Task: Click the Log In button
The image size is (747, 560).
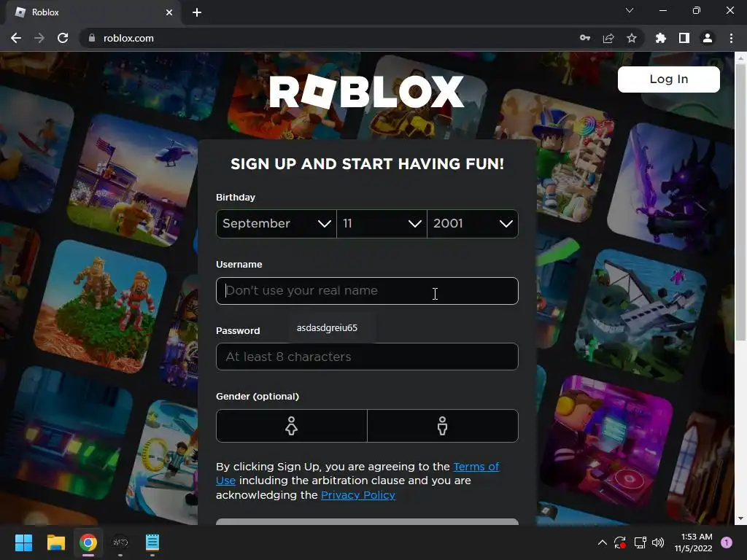Action: coord(668,79)
